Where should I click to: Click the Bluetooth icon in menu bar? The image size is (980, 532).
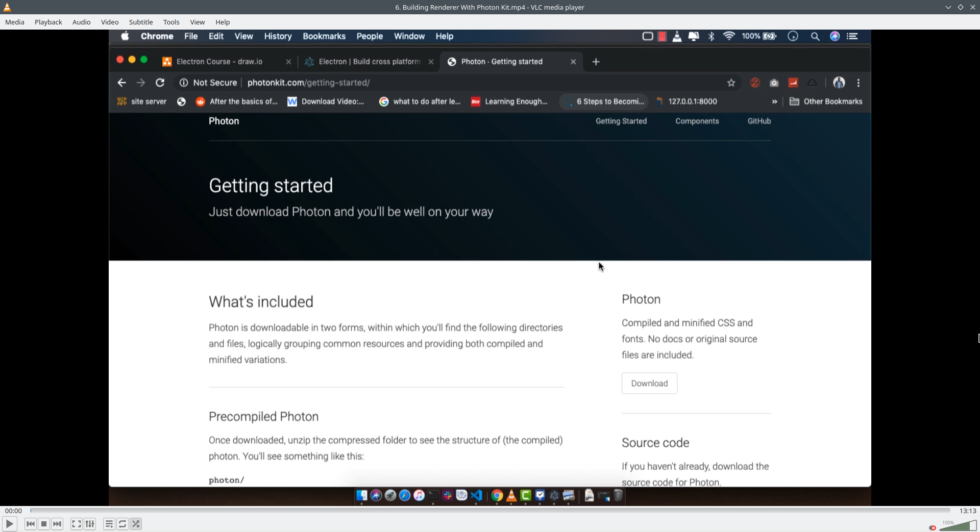(711, 36)
